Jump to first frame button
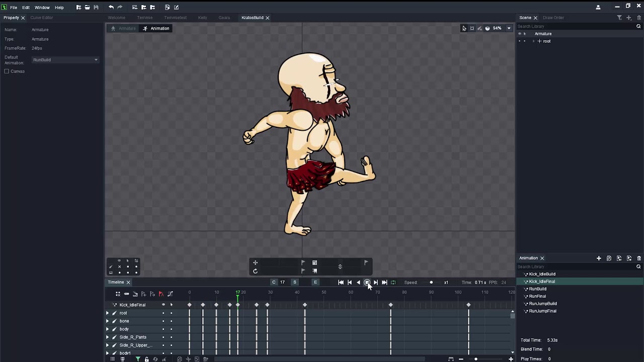Image resolution: width=644 pixels, height=362 pixels. click(x=341, y=283)
